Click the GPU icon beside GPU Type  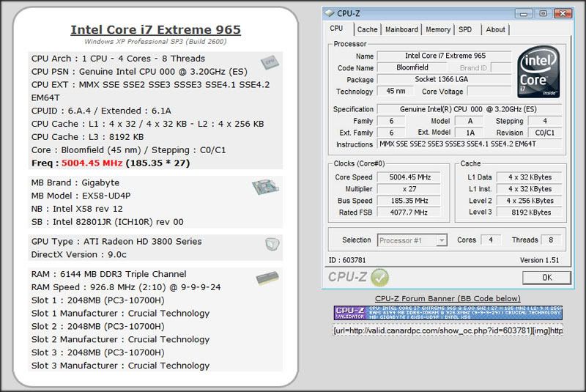coord(272,244)
